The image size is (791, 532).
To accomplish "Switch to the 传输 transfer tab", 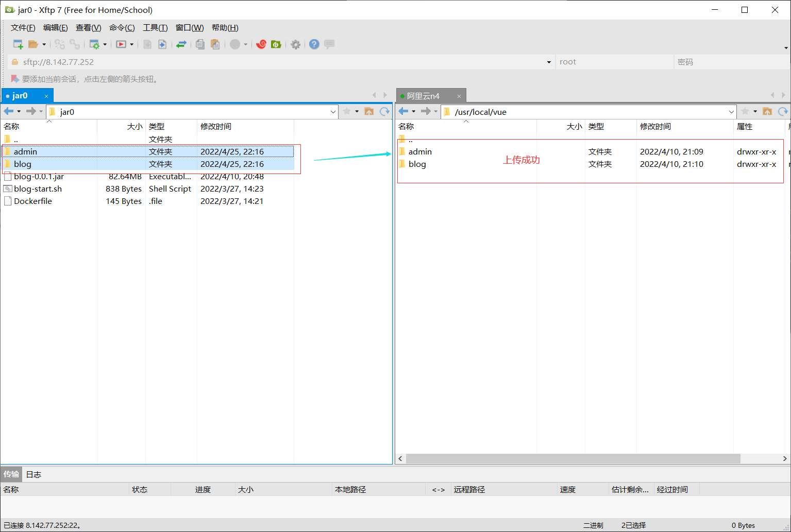I will [11, 474].
